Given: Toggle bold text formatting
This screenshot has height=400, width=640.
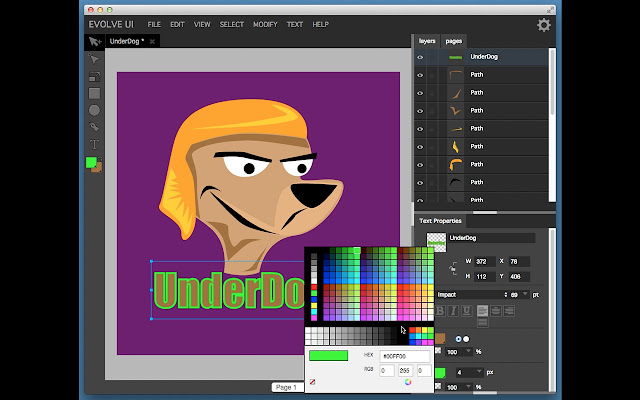Looking at the screenshot, I should coord(440,311).
